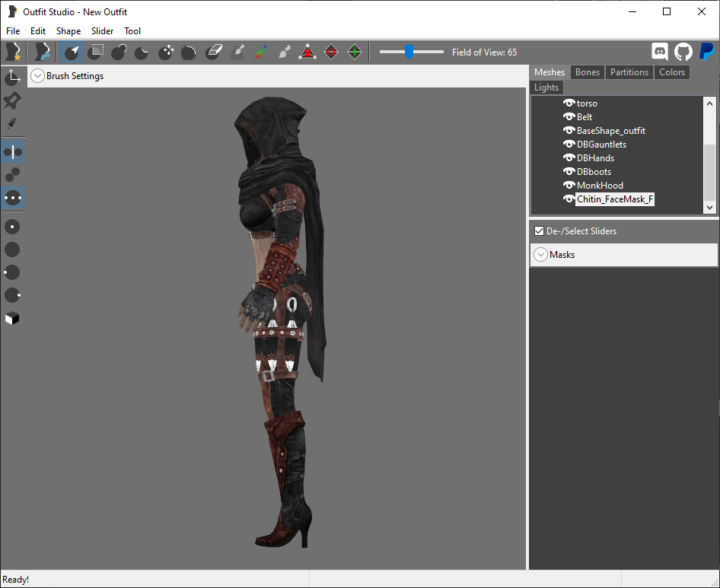Select the Weight Paint brush tool
The image size is (720, 588).
pyautogui.click(x=237, y=52)
